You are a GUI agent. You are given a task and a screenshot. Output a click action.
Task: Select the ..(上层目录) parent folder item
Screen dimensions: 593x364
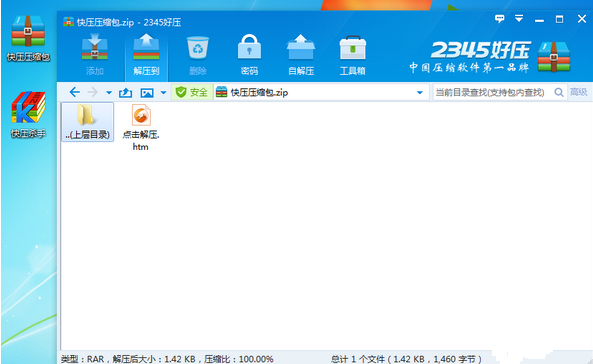tap(87, 122)
